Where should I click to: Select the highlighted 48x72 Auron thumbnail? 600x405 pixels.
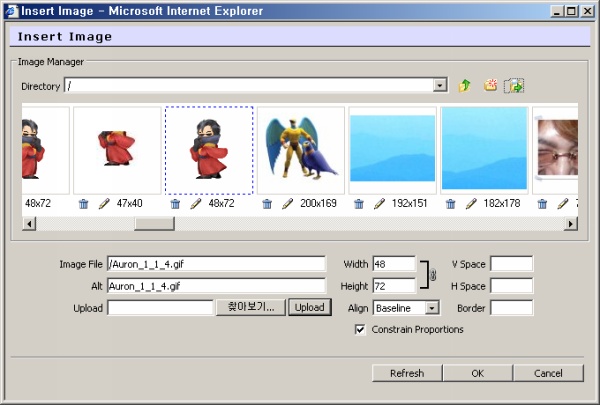(209, 150)
